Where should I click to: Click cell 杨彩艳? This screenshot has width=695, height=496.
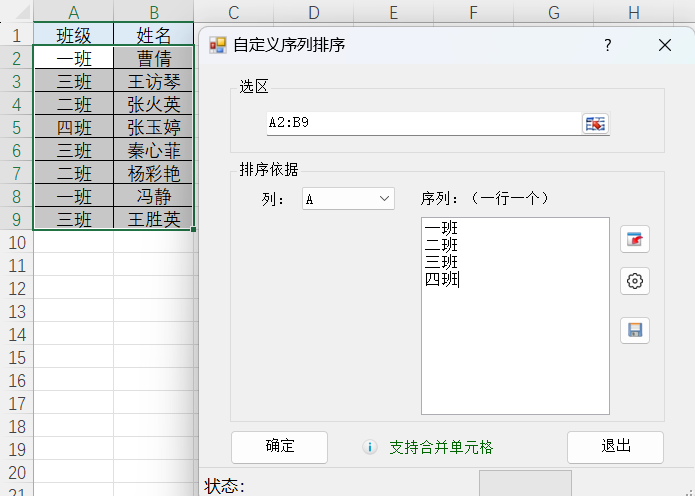[x=154, y=173]
